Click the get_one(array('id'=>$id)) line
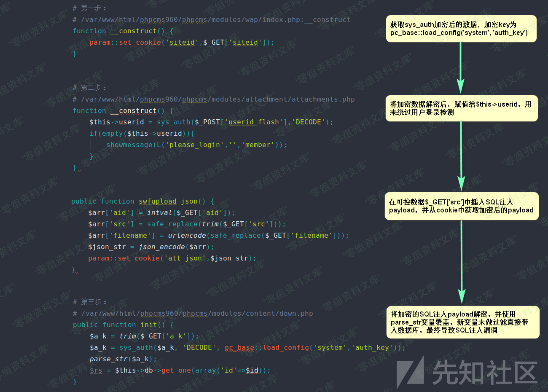Viewport: 548px width, 392px height. (180, 371)
